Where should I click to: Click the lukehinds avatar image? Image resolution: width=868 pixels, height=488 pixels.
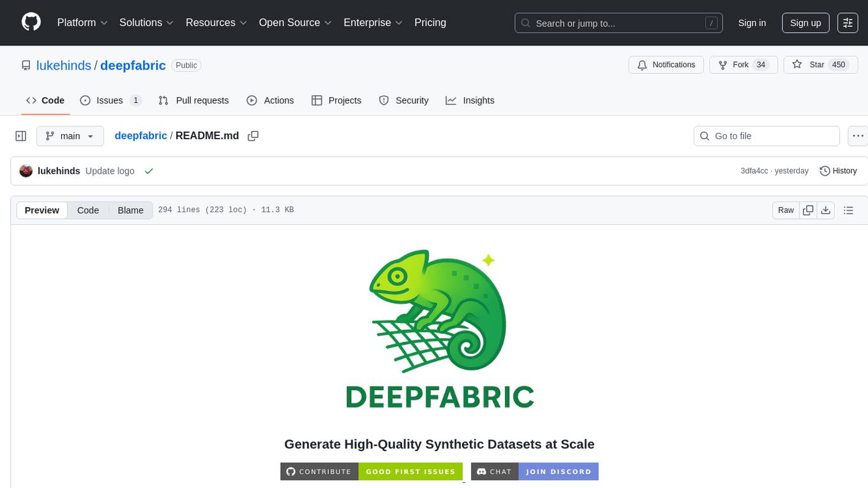coord(26,171)
